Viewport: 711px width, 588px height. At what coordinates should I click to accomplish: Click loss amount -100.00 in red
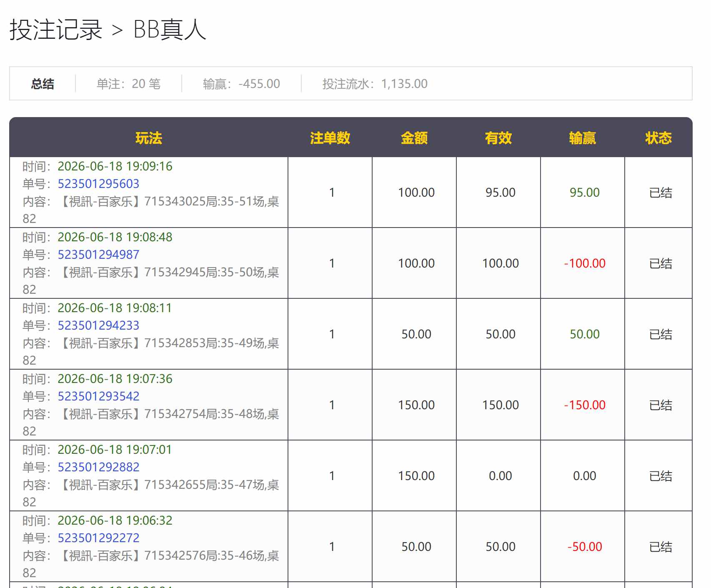pos(585,263)
